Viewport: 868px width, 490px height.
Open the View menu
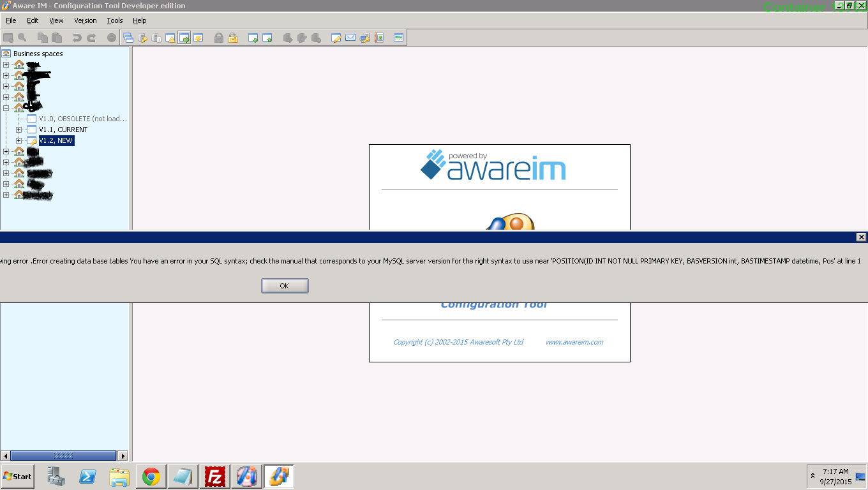tap(56, 20)
